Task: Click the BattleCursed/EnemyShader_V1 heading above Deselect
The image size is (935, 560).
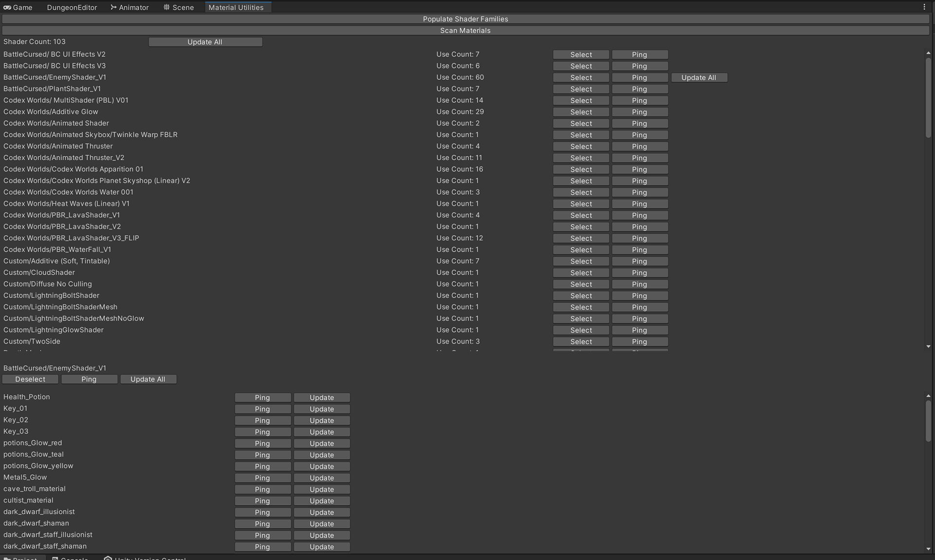Action: click(55, 368)
